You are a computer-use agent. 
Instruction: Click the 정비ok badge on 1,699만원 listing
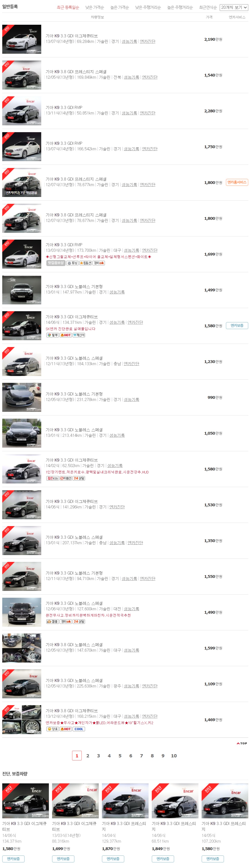point(99,263)
